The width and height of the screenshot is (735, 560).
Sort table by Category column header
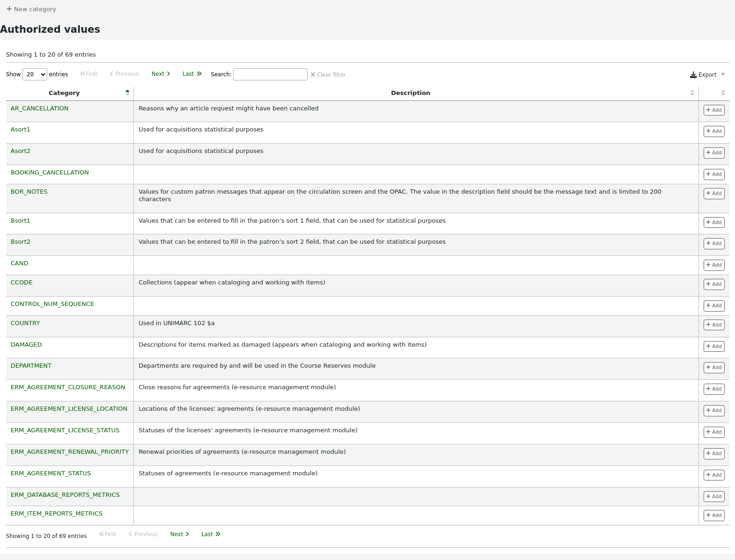(64, 93)
